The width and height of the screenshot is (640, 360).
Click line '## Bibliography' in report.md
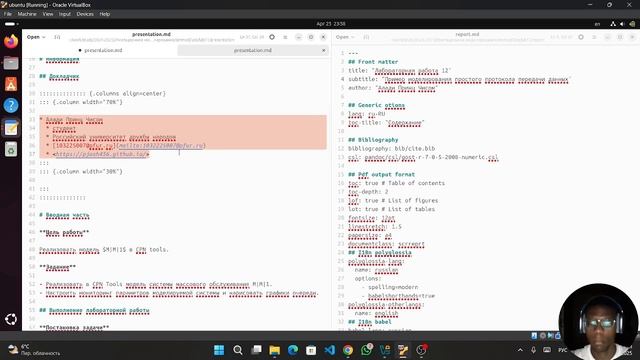pos(373,140)
